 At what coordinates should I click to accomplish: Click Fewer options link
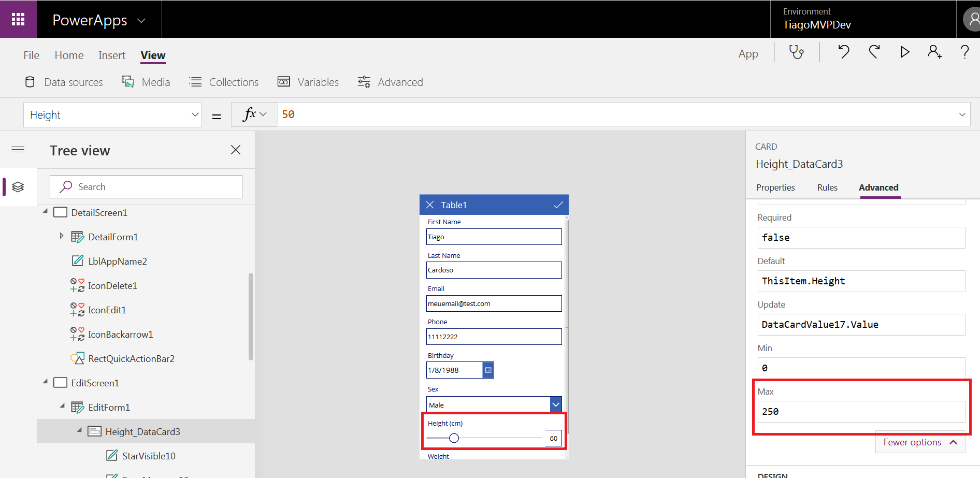[x=919, y=442]
